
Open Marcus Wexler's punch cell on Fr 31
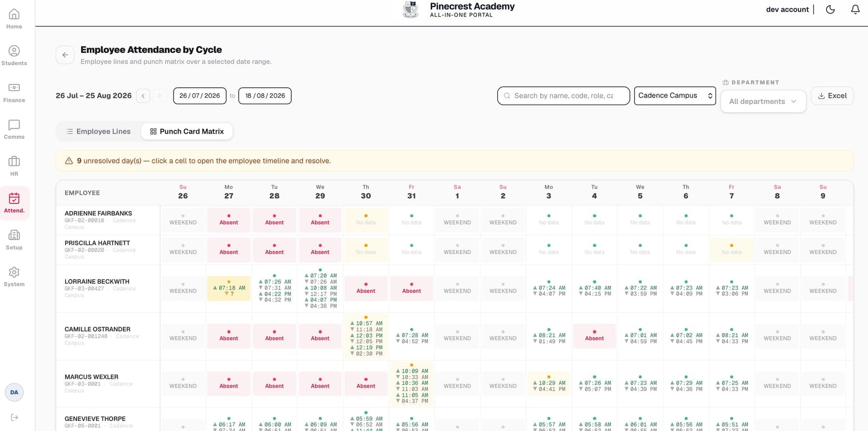tap(411, 383)
